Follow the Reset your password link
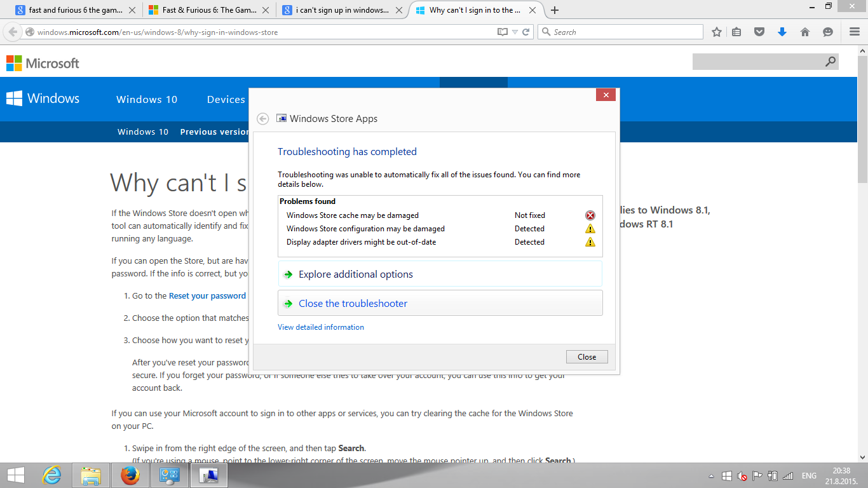 point(207,295)
